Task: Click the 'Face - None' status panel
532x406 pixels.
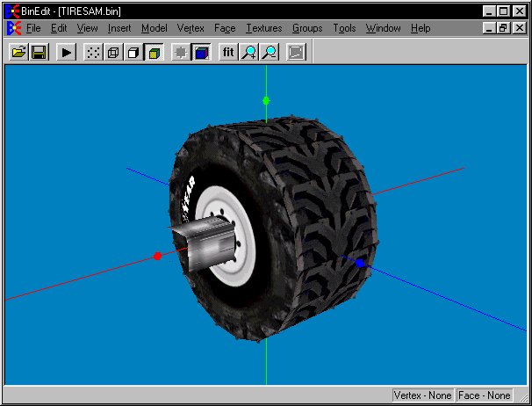Action: [x=485, y=395]
